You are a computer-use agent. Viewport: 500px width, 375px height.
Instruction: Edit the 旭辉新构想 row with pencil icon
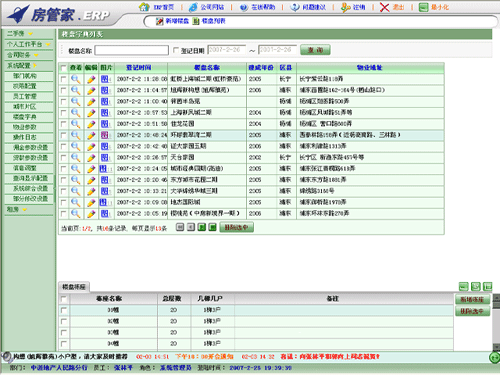(x=91, y=90)
